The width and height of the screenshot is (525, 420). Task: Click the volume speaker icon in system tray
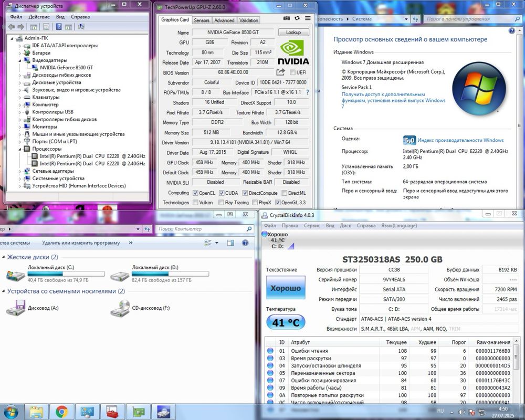pyautogui.click(x=461, y=412)
